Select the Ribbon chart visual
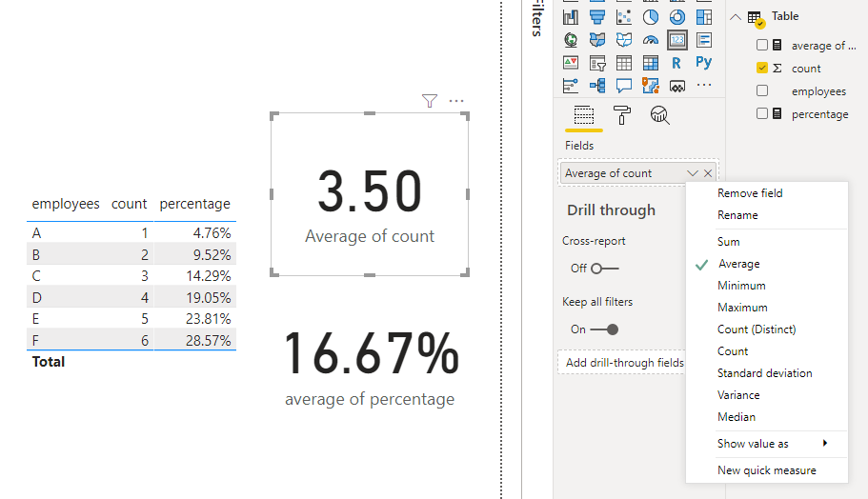This screenshot has height=499, width=868. (x=571, y=17)
